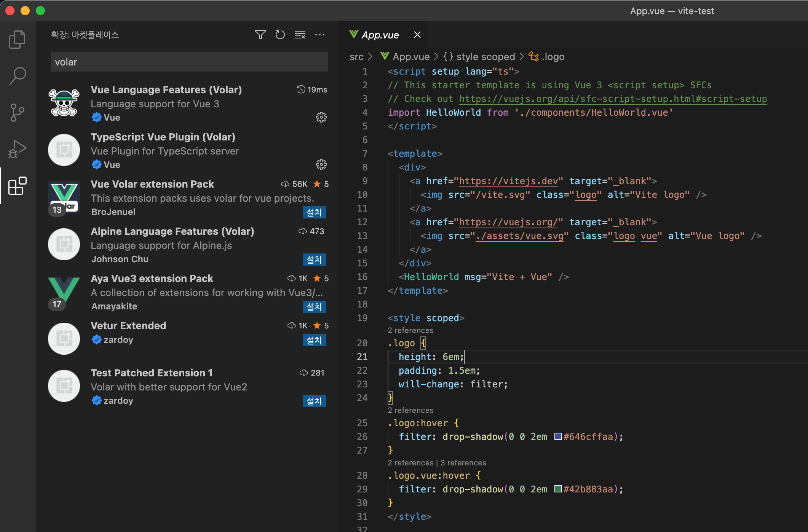This screenshot has width=808, height=532.
Task: Show 2 references above .logo rule
Action: [410, 330]
